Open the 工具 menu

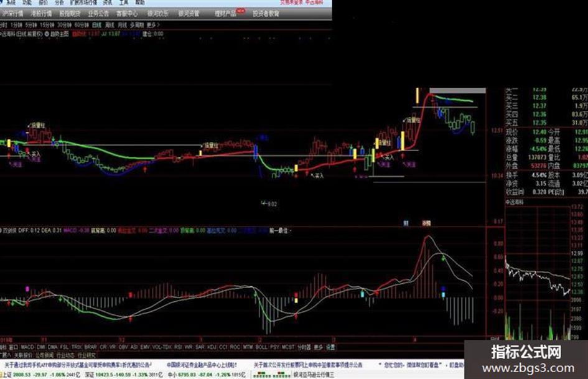click(x=124, y=2)
